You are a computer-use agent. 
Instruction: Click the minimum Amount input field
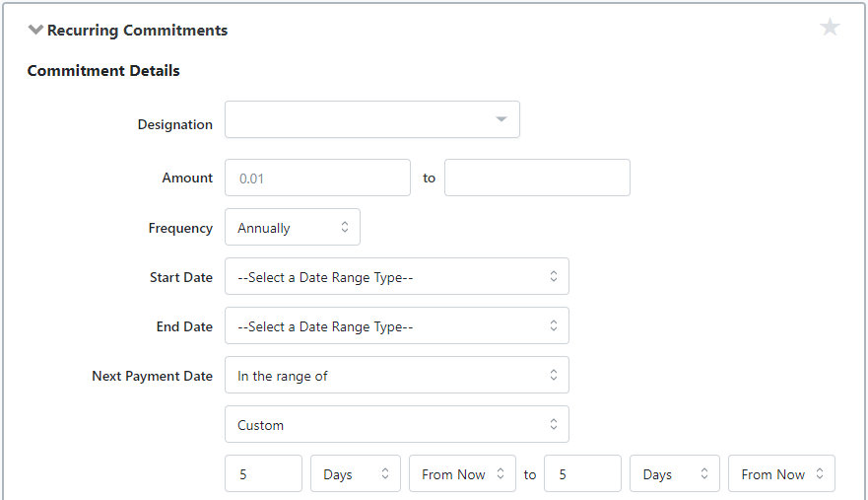[x=317, y=179]
